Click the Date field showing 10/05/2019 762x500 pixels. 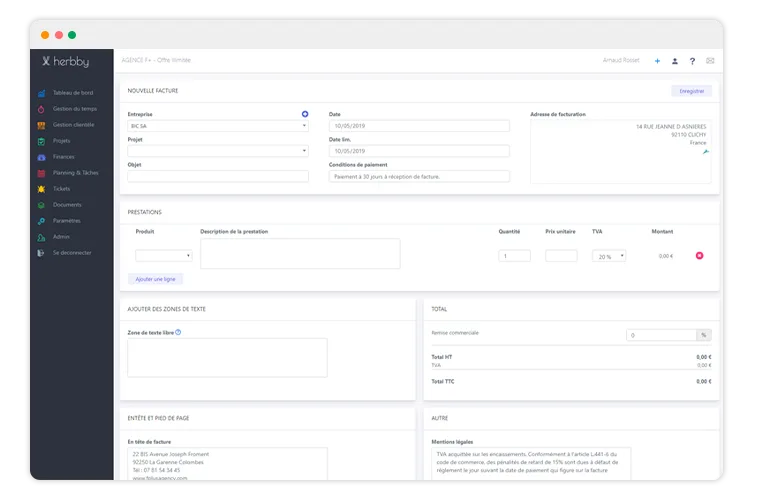[419, 126]
